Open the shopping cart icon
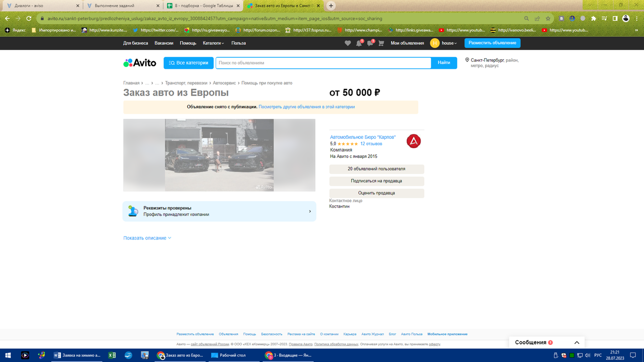Viewport: 644px width, 362px height. (x=381, y=43)
